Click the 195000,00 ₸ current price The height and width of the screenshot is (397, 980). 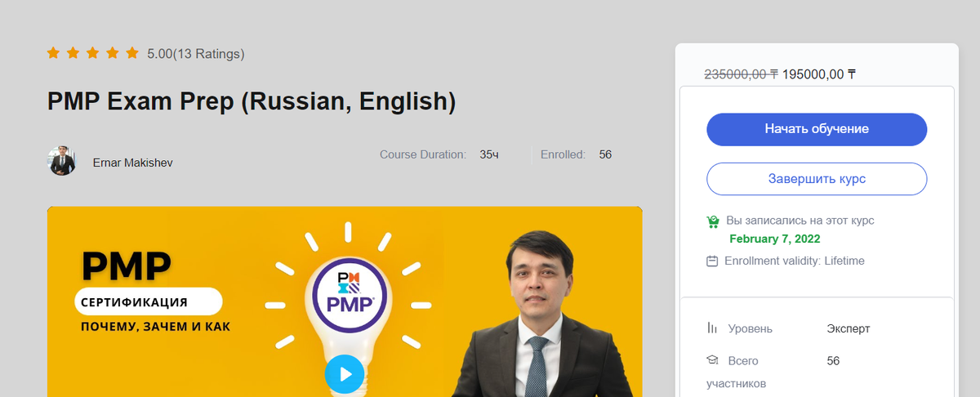click(819, 74)
